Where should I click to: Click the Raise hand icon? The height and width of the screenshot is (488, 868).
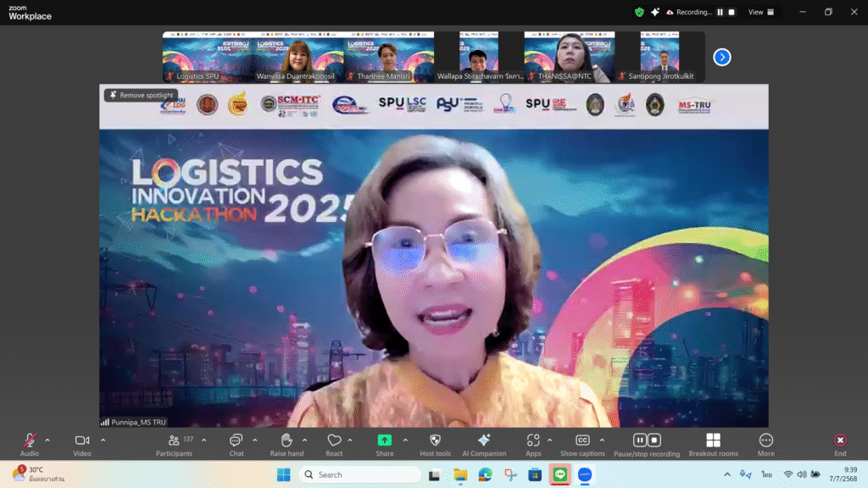click(287, 441)
